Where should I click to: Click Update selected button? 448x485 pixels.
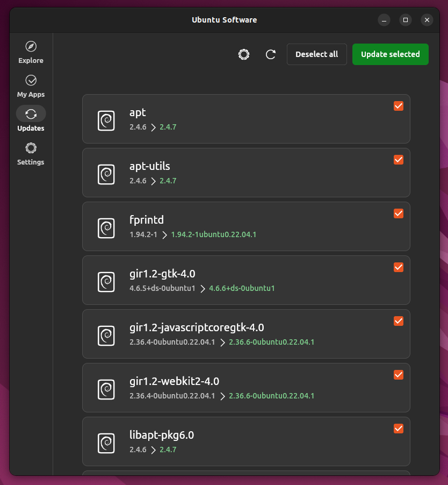390,54
